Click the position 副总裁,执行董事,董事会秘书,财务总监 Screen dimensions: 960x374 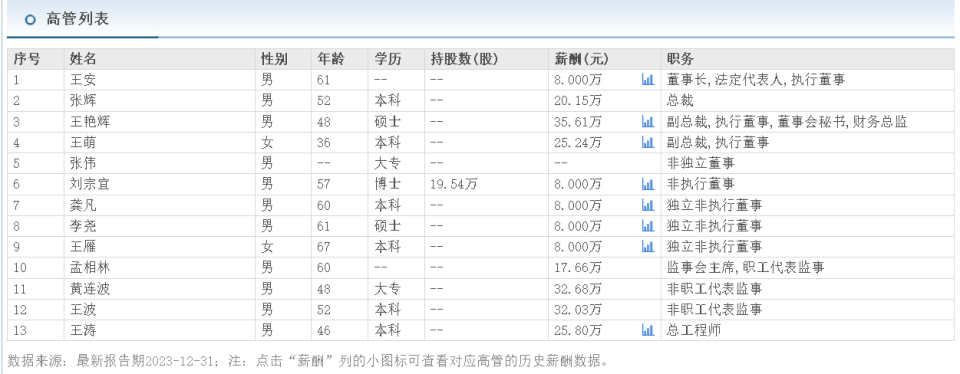(x=787, y=121)
